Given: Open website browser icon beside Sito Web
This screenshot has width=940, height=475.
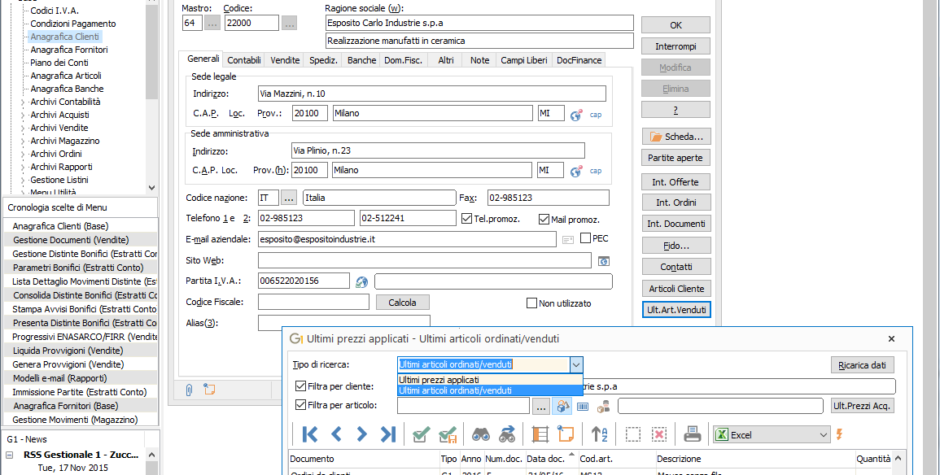Looking at the screenshot, I should [x=604, y=261].
